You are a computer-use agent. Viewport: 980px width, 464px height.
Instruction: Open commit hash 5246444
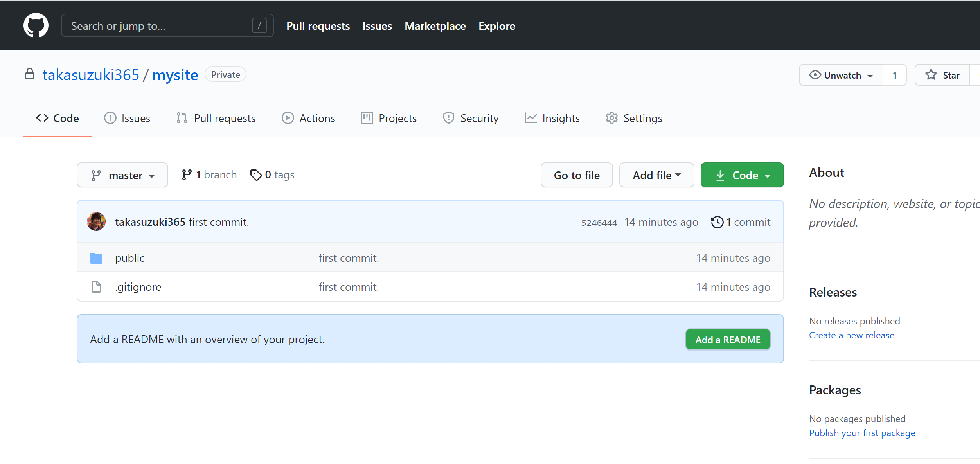pyautogui.click(x=599, y=223)
